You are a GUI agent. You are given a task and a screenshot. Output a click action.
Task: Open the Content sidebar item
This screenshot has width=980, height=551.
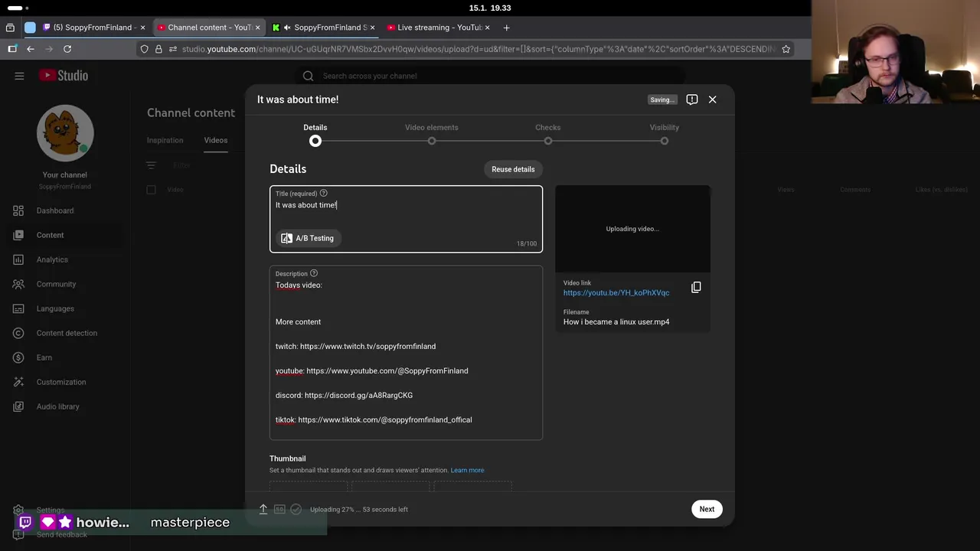[50, 235]
